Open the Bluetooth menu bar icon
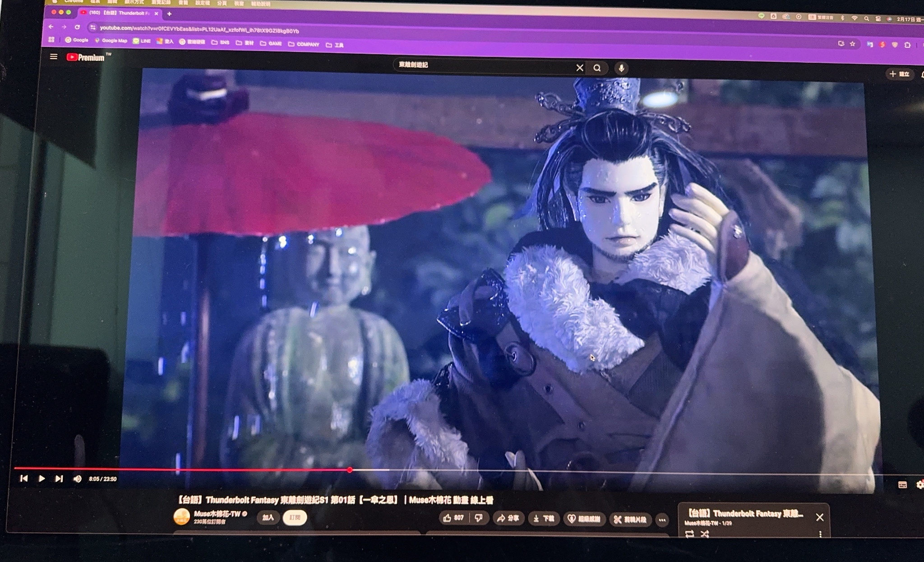This screenshot has width=924, height=562. point(842,18)
